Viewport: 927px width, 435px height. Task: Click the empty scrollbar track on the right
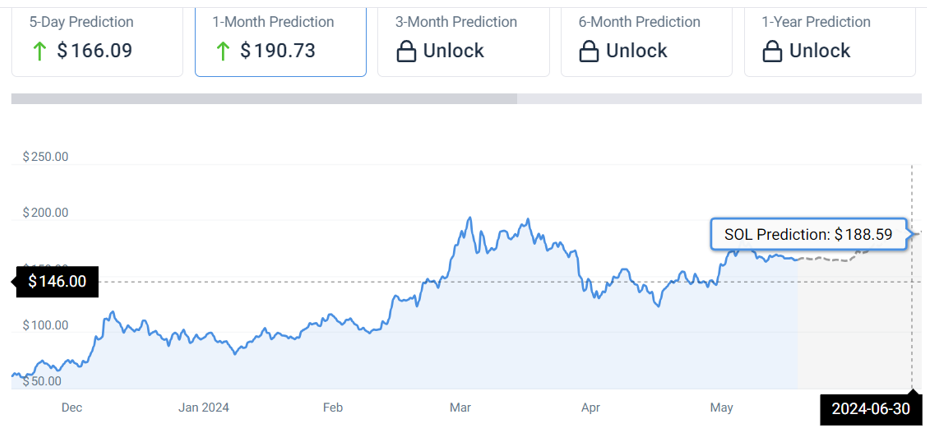718,99
